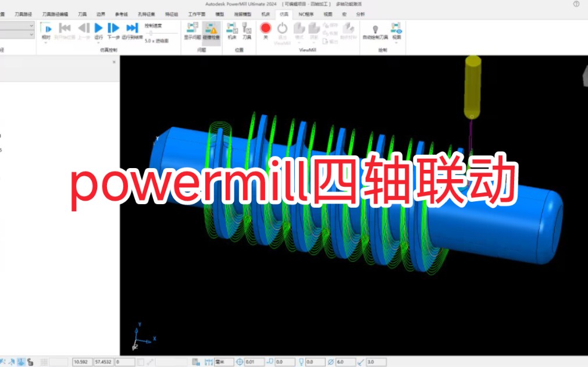Click the help question mark icon
The image size is (588, 367).
[x=576, y=4]
